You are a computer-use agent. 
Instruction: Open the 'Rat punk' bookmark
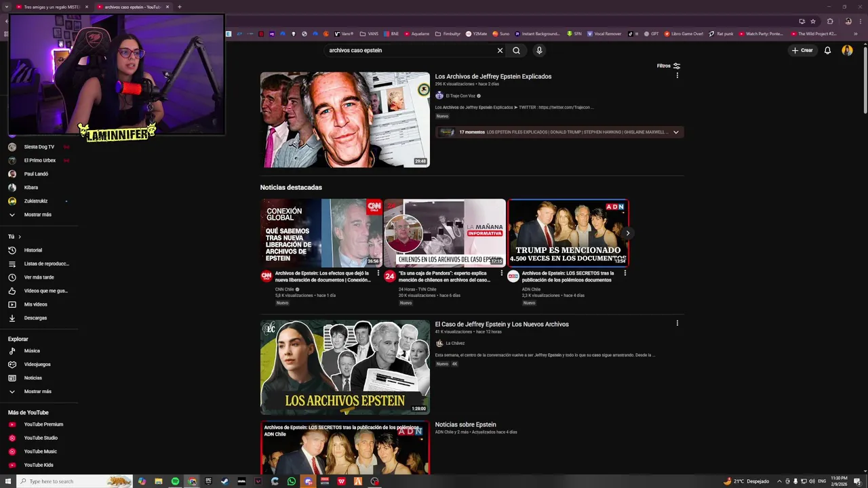coord(722,33)
